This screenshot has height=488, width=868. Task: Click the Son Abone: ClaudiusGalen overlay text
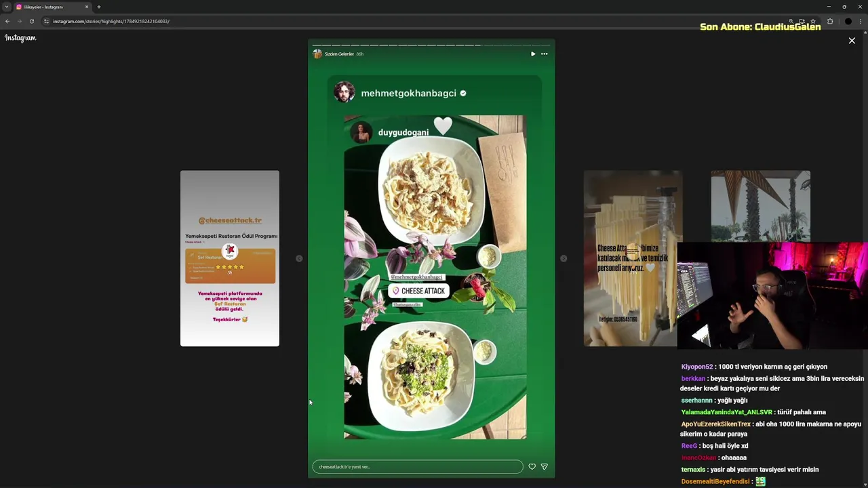(x=760, y=27)
